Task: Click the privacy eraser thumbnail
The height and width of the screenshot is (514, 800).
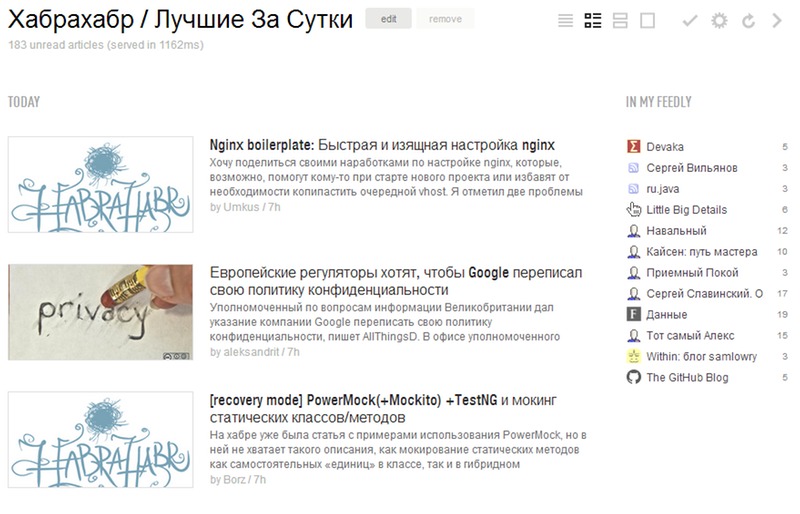Action: 101,312
